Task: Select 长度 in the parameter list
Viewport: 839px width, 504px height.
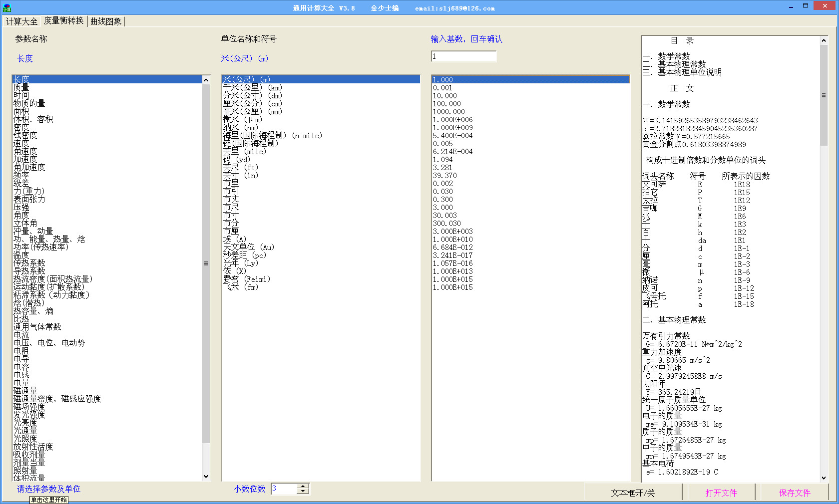Action: 107,79
